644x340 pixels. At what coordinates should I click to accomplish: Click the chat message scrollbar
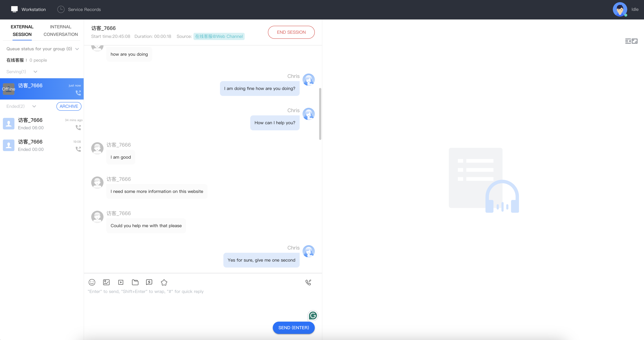click(x=320, y=114)
